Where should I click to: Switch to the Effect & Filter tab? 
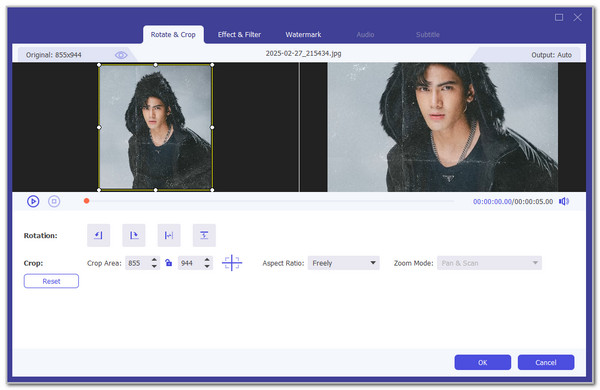239,34
